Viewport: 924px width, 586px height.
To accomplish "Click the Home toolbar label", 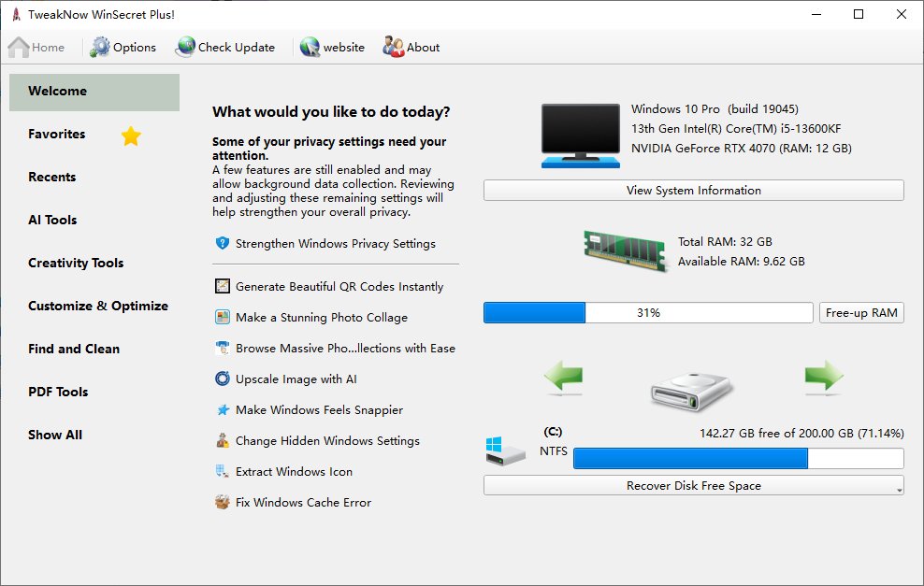I will [x=49, y=48].
